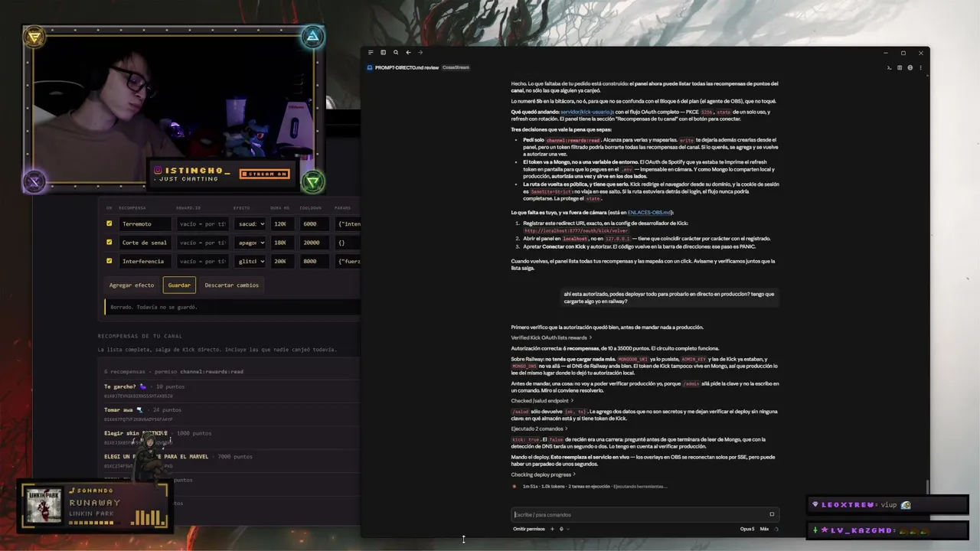Click the cooldown field showing 20000

pyautogui.click(x=315, y=243)
